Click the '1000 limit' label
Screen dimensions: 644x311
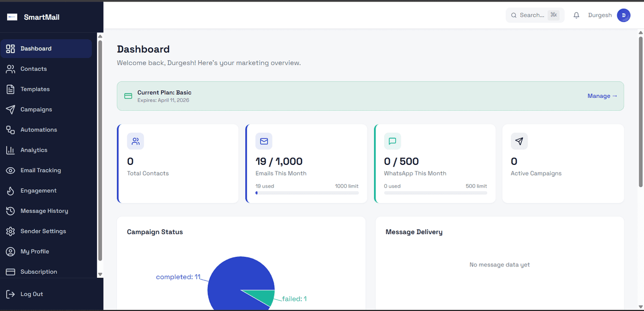click(347, 186)
